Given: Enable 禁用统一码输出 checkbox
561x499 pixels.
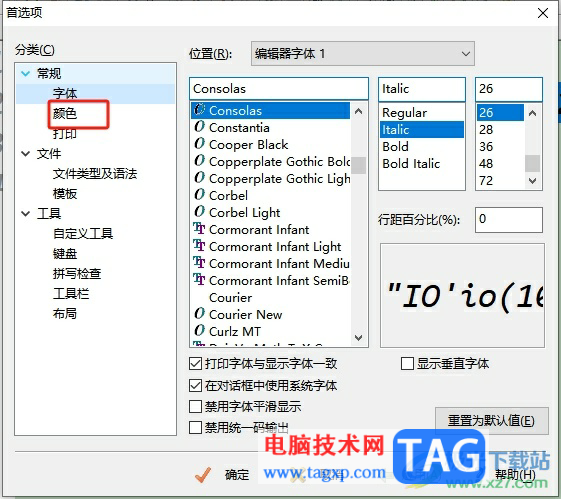Looking at the screenshot, I should pos(195,427).
